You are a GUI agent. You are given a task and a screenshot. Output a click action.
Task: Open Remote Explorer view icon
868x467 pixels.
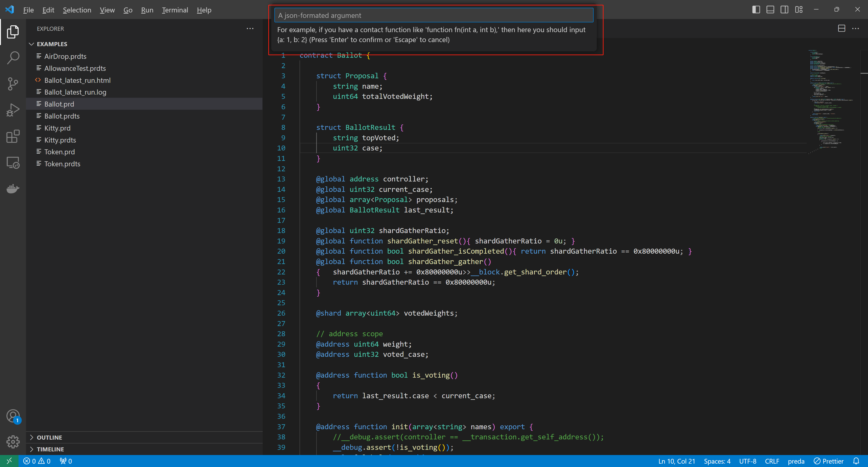click(x=13, y=162)
